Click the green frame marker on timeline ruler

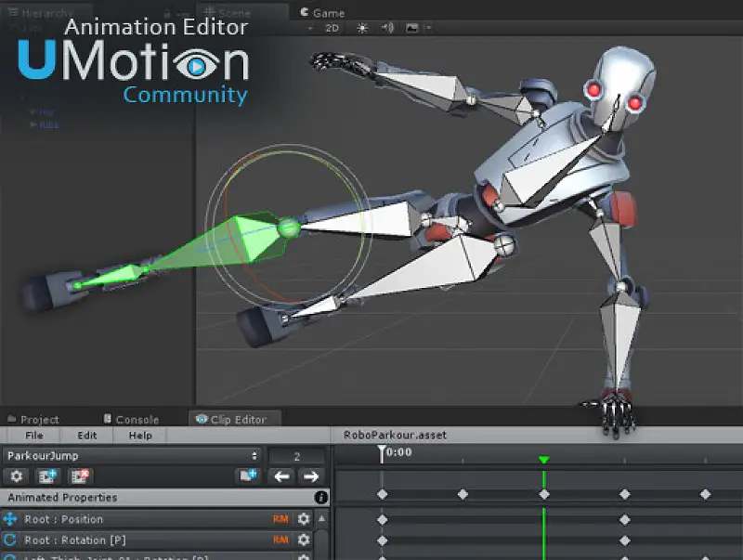544,460
